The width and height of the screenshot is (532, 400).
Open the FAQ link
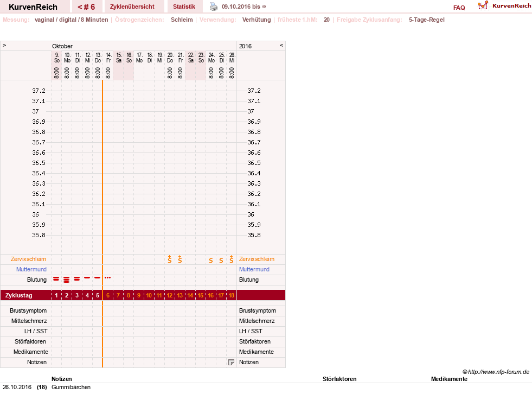pyautogui.click(x=459, y=8)
